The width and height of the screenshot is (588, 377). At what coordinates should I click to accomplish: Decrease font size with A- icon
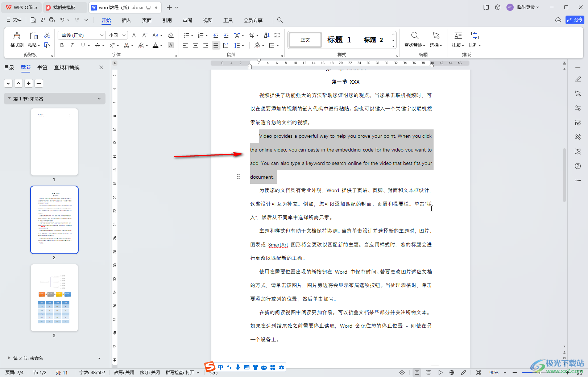click(x=145, y=35)
